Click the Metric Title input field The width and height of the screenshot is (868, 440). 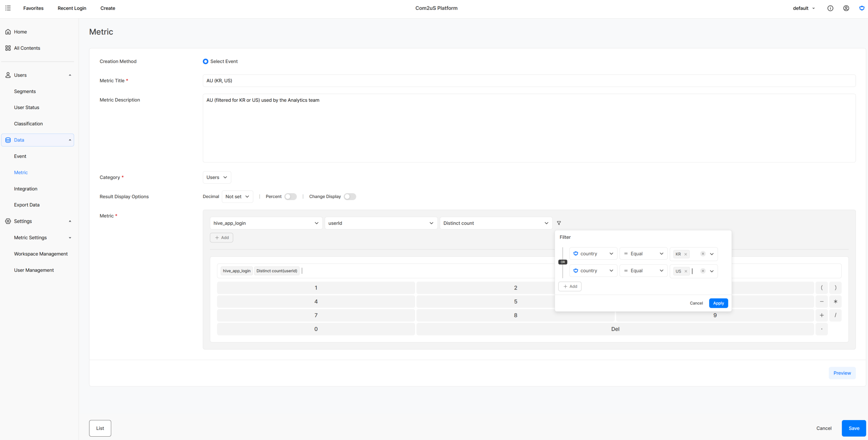click(x=529, y=81)
